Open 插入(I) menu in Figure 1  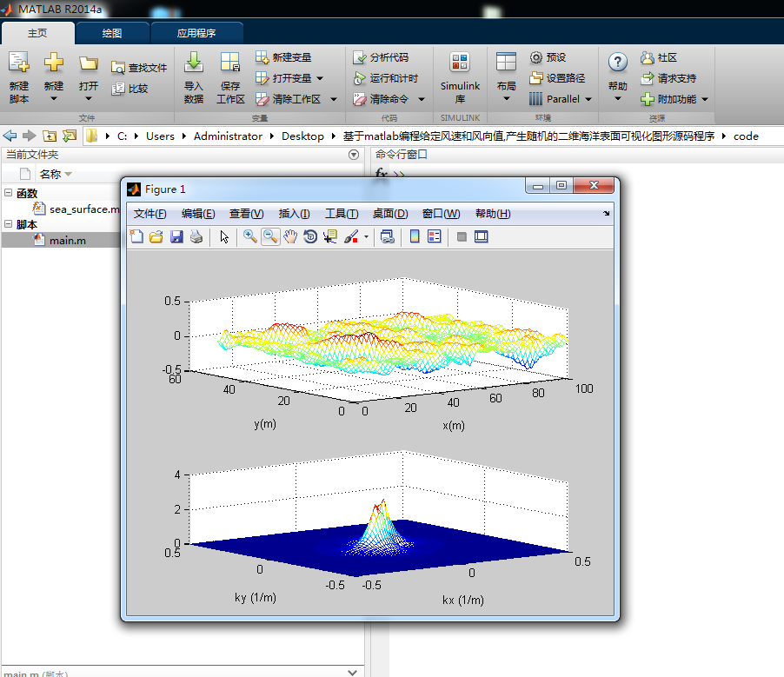pos(294,214)
